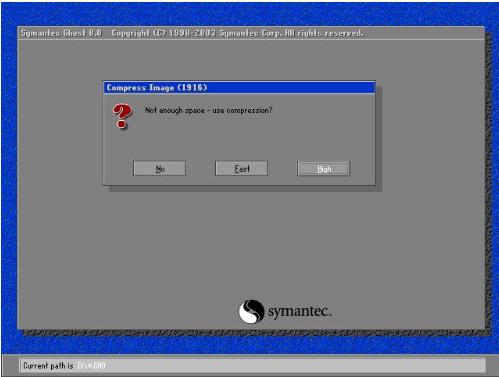
Task: Click the Compress Image (1916) title bar
Action: click(x=239, y=88)
